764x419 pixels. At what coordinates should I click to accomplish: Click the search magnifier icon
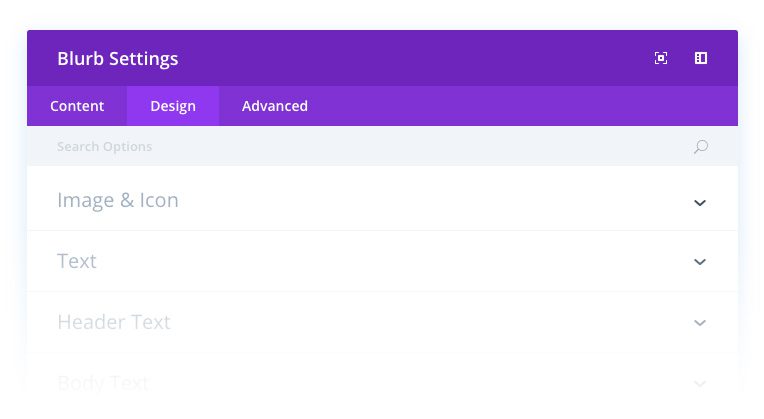click(701, 147)
